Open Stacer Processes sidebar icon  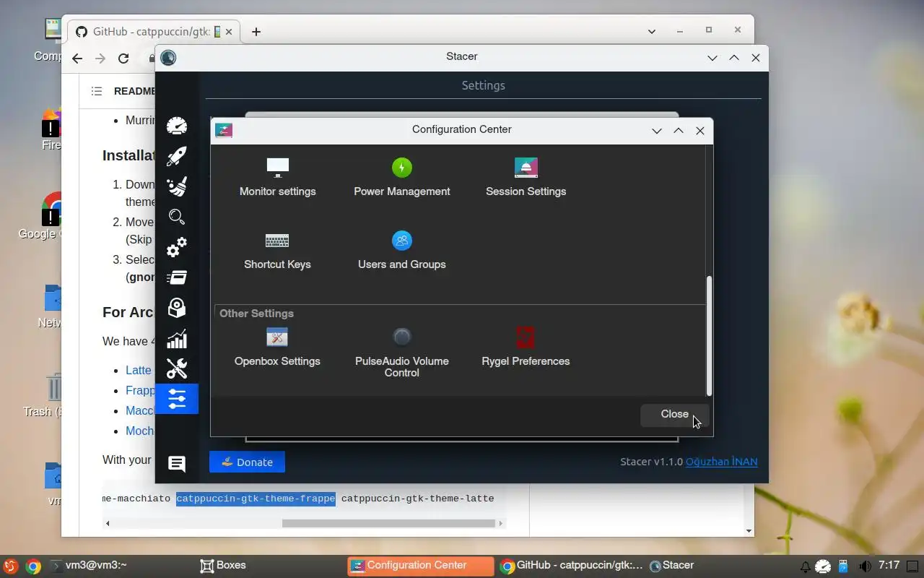tap(177, 277)
